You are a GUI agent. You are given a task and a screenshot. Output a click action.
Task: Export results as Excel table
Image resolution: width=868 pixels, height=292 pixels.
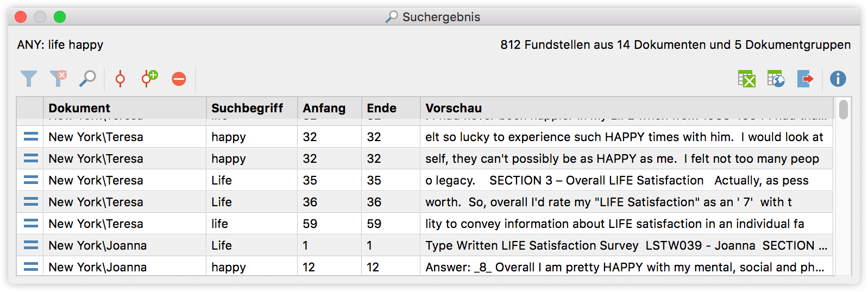747,79
